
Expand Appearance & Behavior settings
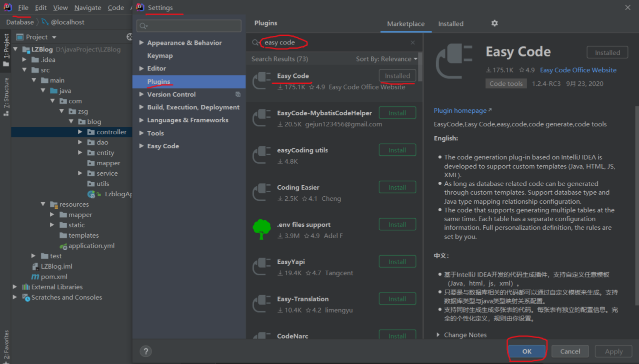[x=141, y=43]
